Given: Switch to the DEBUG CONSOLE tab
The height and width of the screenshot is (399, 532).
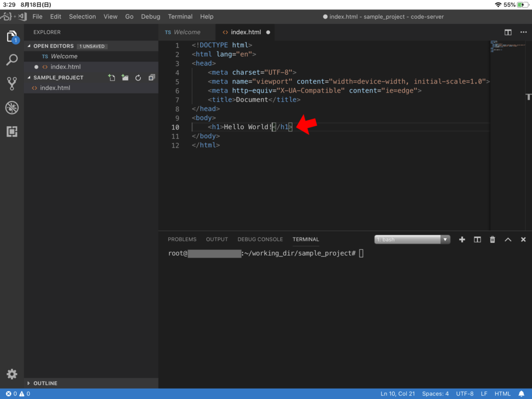Looking at the screenshot, I should tap(260, 240).
